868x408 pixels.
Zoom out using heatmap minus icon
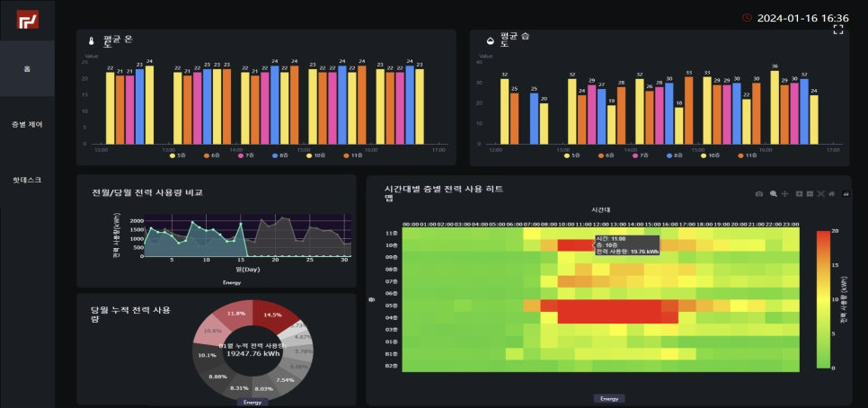810,194
